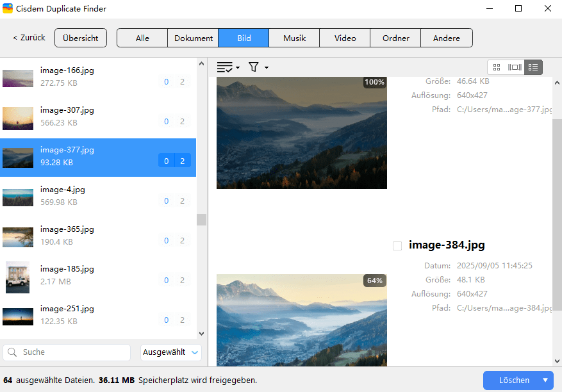Open the selection rules checklist icon
Screen dimensions: 562x392
pyautogui.click(x=225, y=67)
